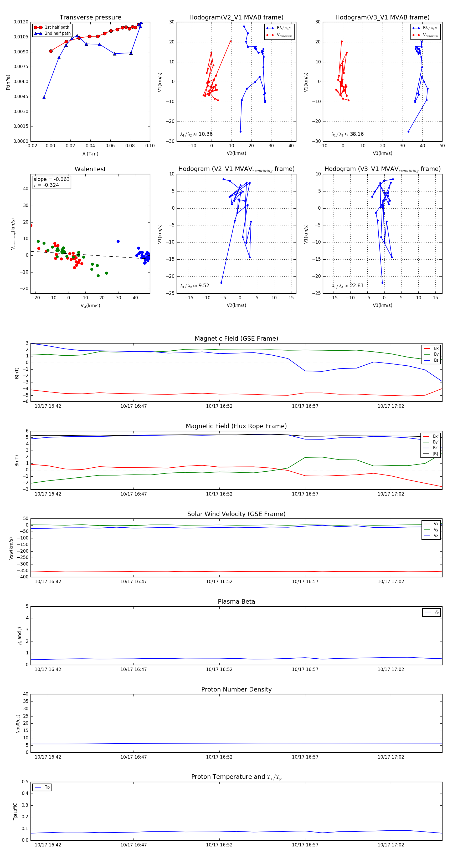Image resolution: width=473 pixels, height=868 pixels.
Task: Click the '|B|' legend entry in flux rope plot
Action: (x=431, y=454)
